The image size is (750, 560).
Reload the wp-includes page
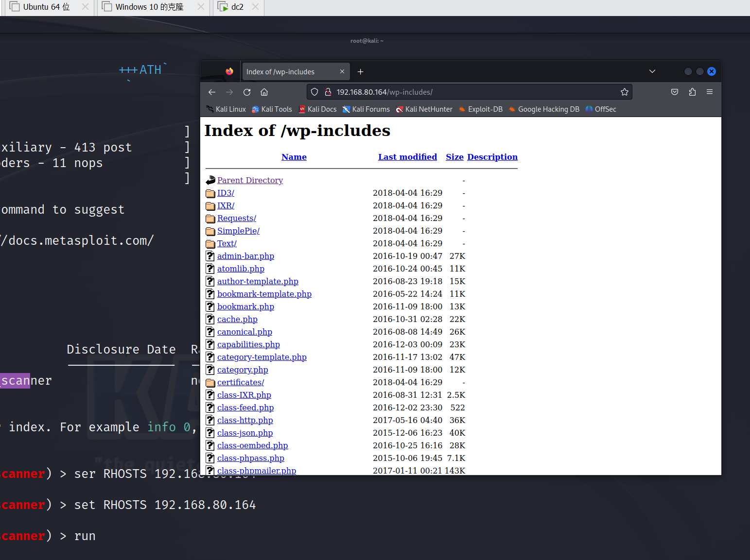(x=247, y=92)
